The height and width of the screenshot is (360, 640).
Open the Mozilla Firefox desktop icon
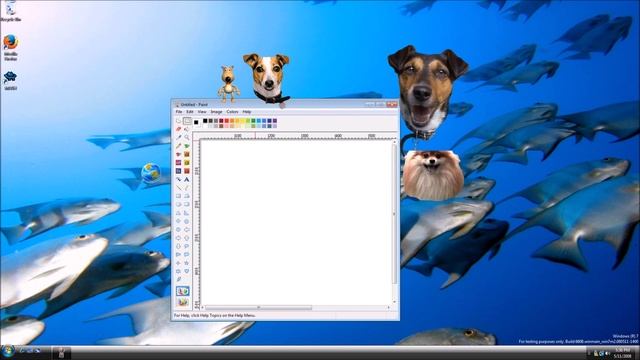pos(11,48)
